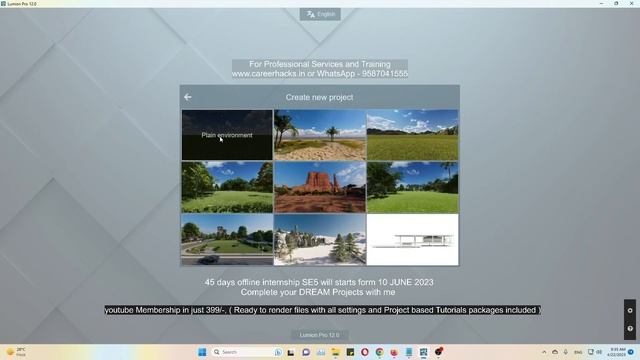The height and width of the screenshot is (360, 640).
Task: Choose the tropical beach with palm trees template
Action: (320, 135)
